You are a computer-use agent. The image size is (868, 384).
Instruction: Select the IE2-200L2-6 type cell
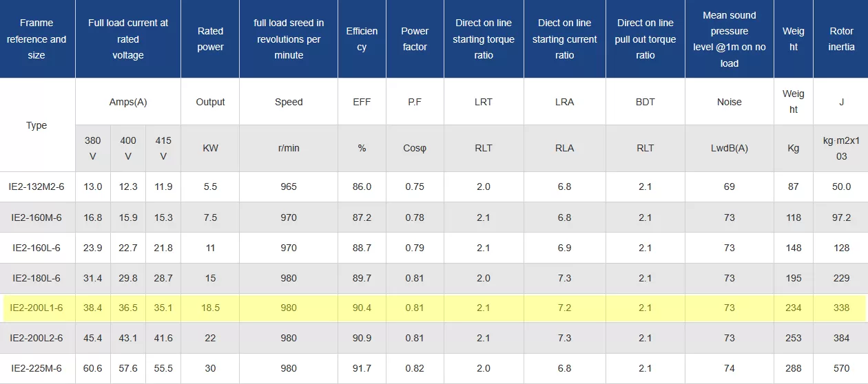coord(37,338)
